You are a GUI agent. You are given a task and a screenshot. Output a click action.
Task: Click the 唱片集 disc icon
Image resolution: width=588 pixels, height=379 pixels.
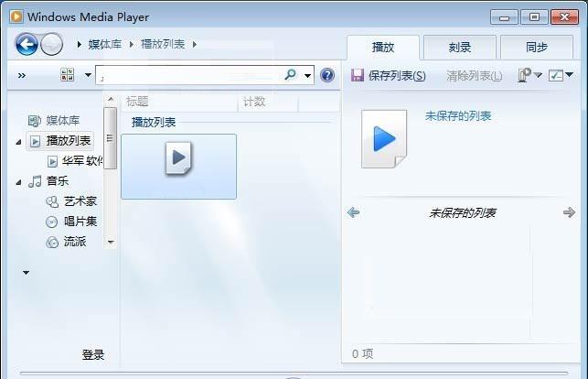point(52,222)
